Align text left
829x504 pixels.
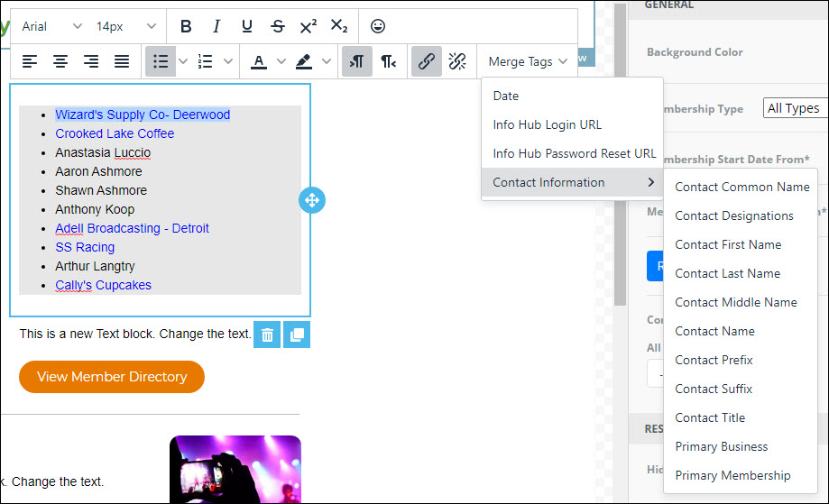point(30,62)
